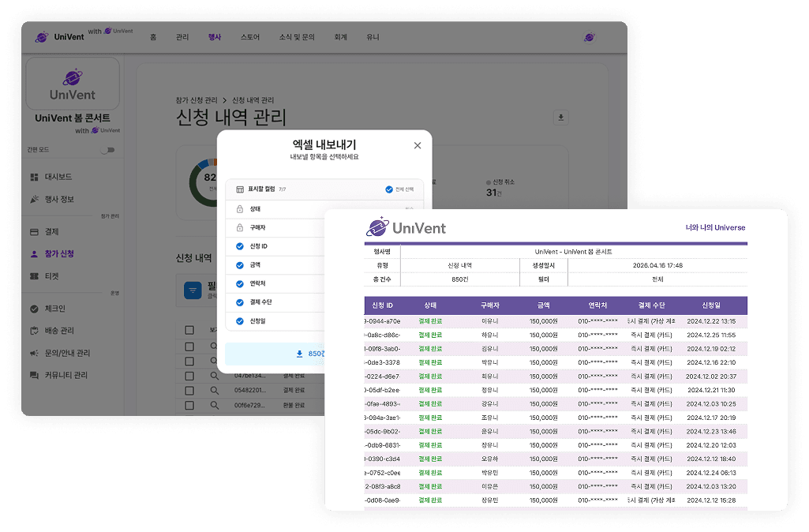Open the 회계 menu item
Image resolution: width=809 pixels, height=532 pixels.
click(x=340, y=36)
